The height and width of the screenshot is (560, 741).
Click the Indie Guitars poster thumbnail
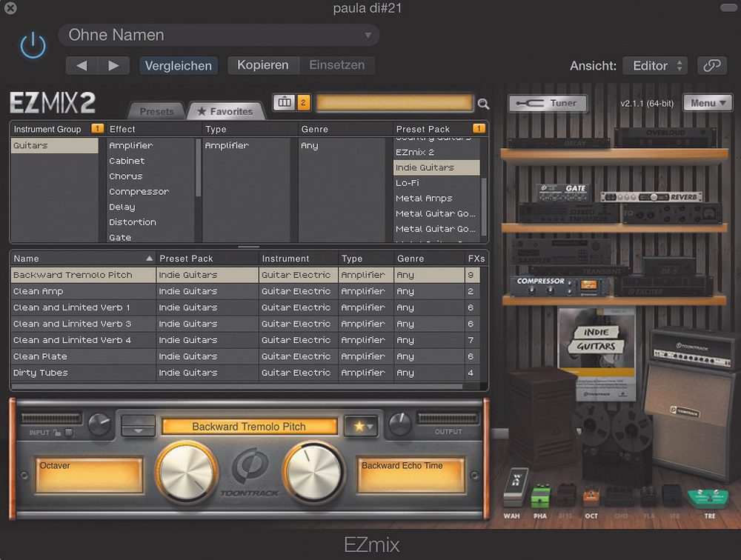click(597, 354)
